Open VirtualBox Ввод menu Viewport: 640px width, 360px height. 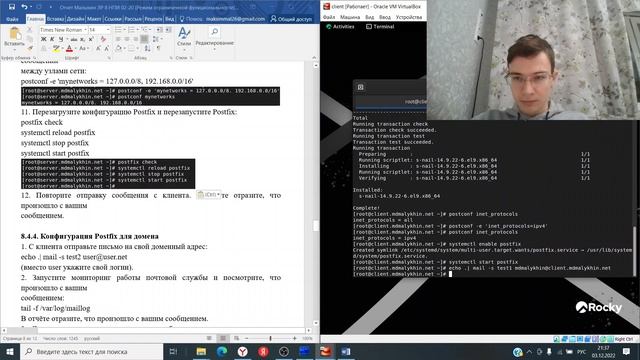tap(385, 17)
